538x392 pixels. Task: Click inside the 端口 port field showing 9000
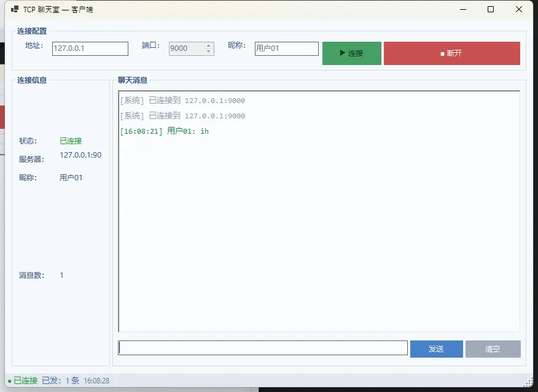click(x=186, y=48)
